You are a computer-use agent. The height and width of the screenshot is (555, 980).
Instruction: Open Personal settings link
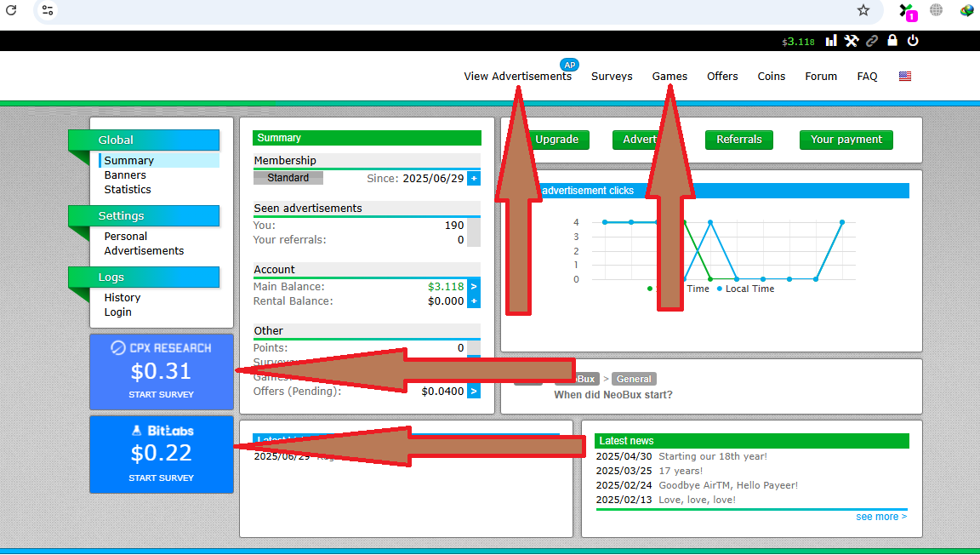click(x=126, y=237)
